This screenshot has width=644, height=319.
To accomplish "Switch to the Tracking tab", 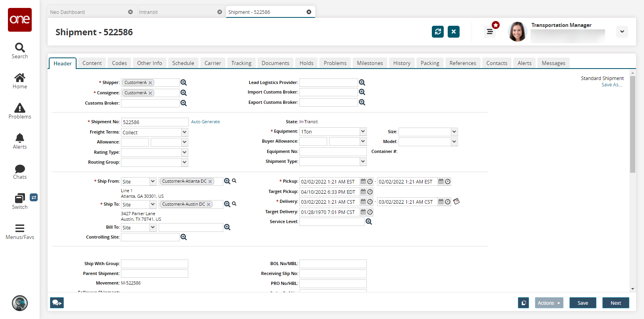I will pyautogui.click(x=241, y=63).
